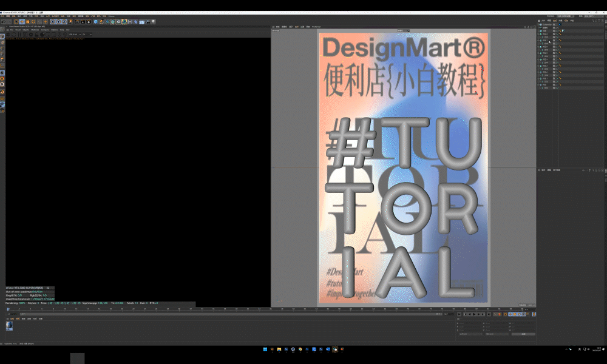Toggle X axis lock
The width and height of the screenshot is (607, 364).
tap(53, 22)
